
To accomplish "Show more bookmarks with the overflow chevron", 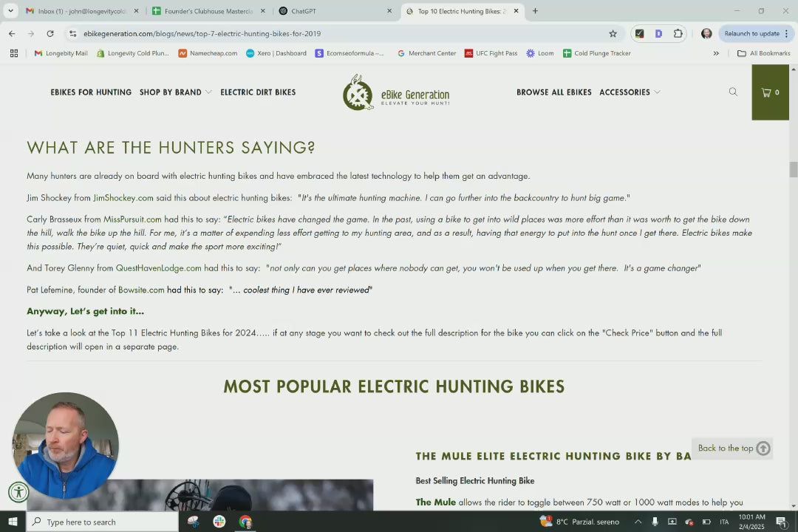I will 715,53.
